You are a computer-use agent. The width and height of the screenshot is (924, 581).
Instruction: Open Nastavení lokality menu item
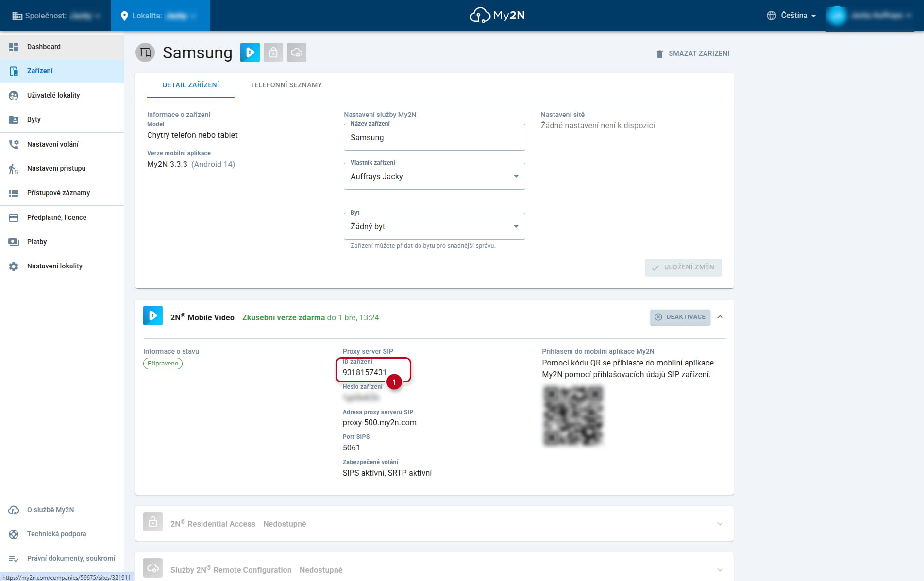coord(62,266)
